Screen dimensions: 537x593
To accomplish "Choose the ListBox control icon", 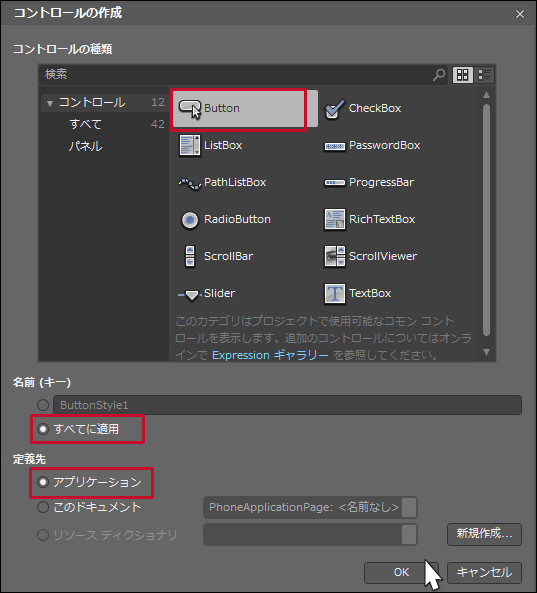I will click(189, 145).
